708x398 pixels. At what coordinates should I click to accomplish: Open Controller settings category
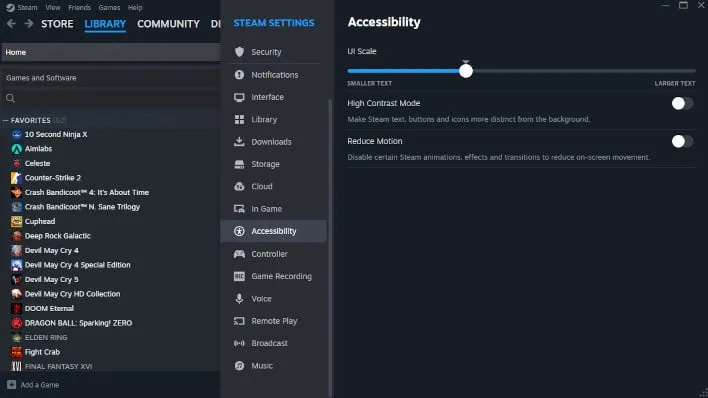tap(274, 254)
